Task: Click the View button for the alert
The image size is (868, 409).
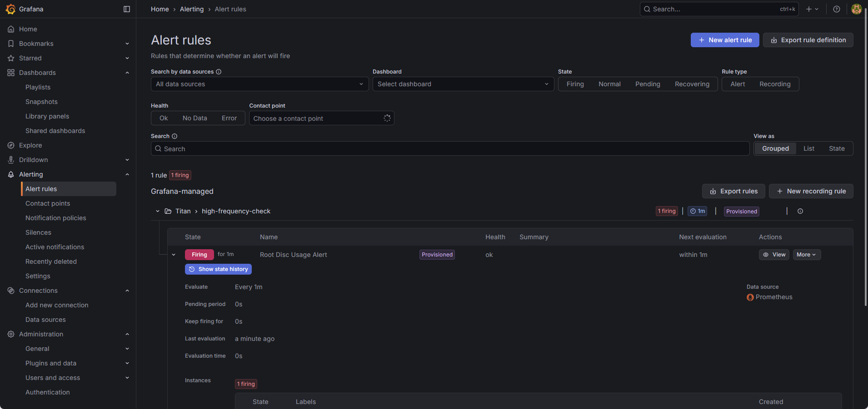Action: (774, 255)
